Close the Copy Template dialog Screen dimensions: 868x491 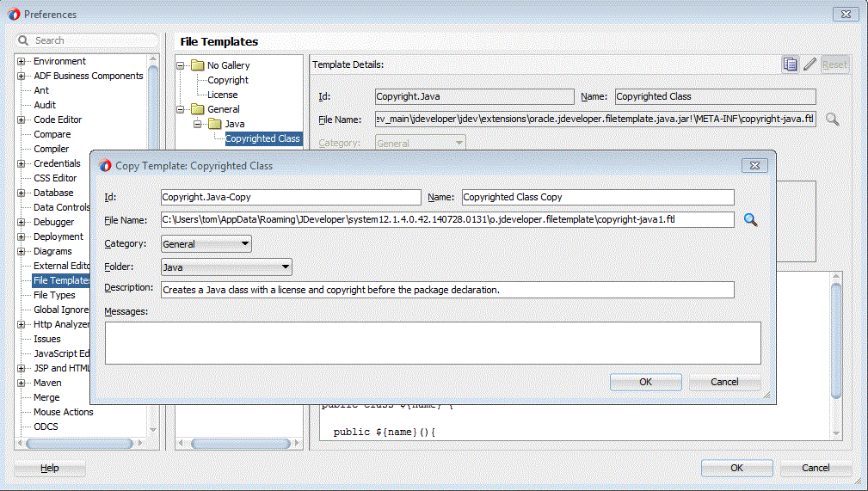(754, 165)
